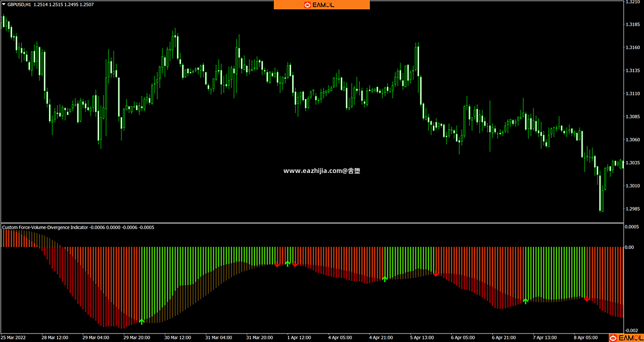Click first red down arrow after long green section

(277, 265)
